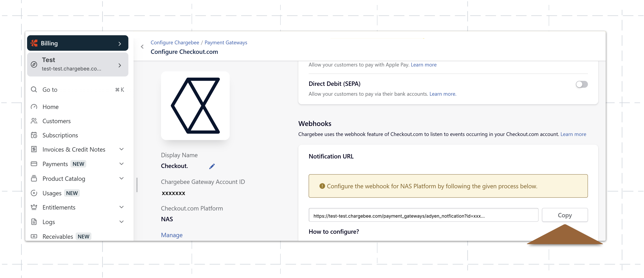The width and height of the screenshot is (644, 278).
Task: Click the 'NAS' platform value
Action: coord(167,219)
